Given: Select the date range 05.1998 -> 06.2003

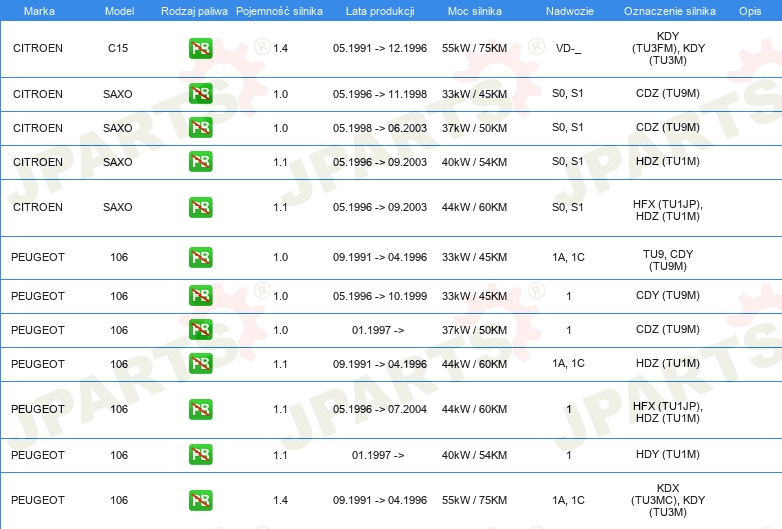Looking at the screenshot, I should tap(380, 128).
